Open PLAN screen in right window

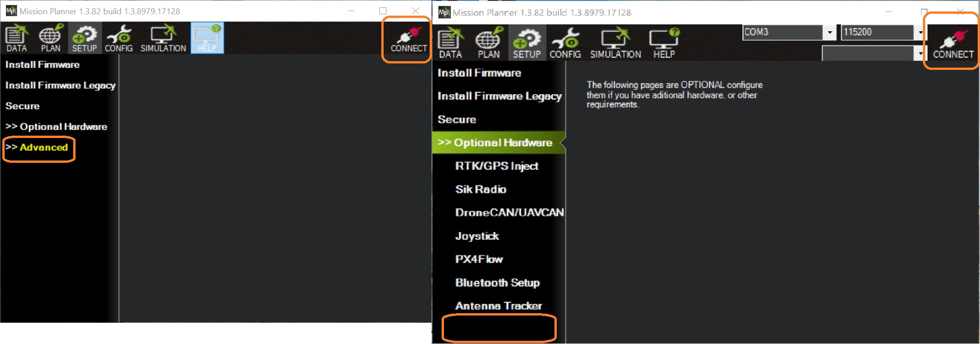(489, 43)
